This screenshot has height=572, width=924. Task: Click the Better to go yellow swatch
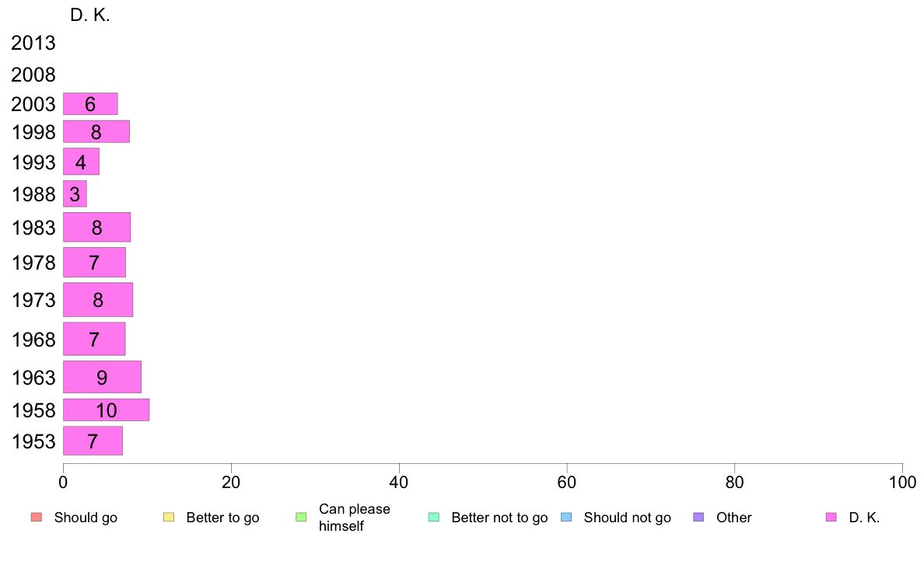tap(169, 518)
